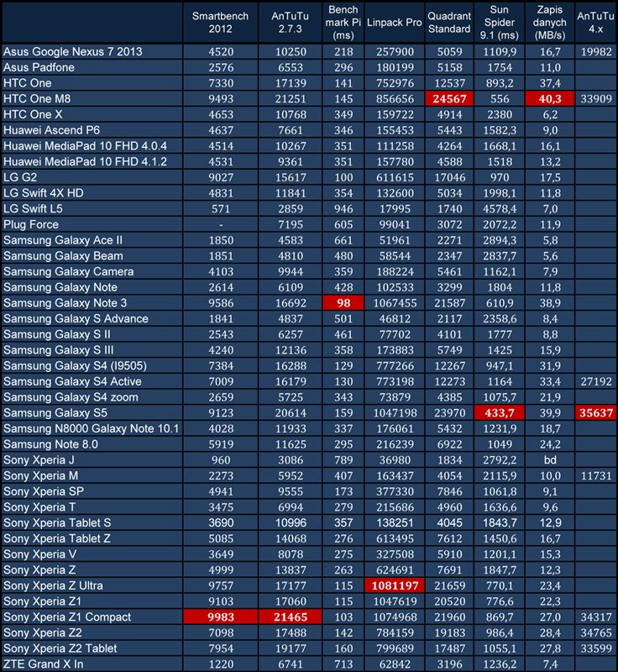This screenshot has width=618, height=672.
Task: Click AnTuTu 4.x value 27192
Action: [x=595, y=381]
